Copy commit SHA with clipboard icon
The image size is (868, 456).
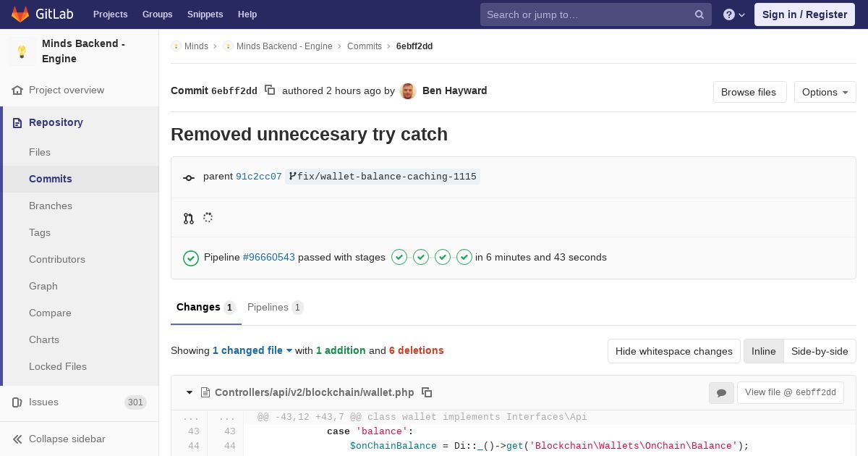270,90
